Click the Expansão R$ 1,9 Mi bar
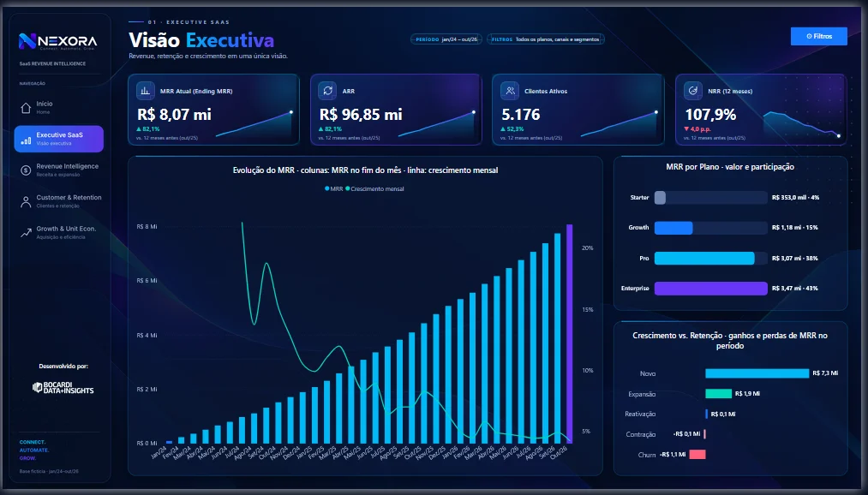868x495 pixels. (719, 393)
